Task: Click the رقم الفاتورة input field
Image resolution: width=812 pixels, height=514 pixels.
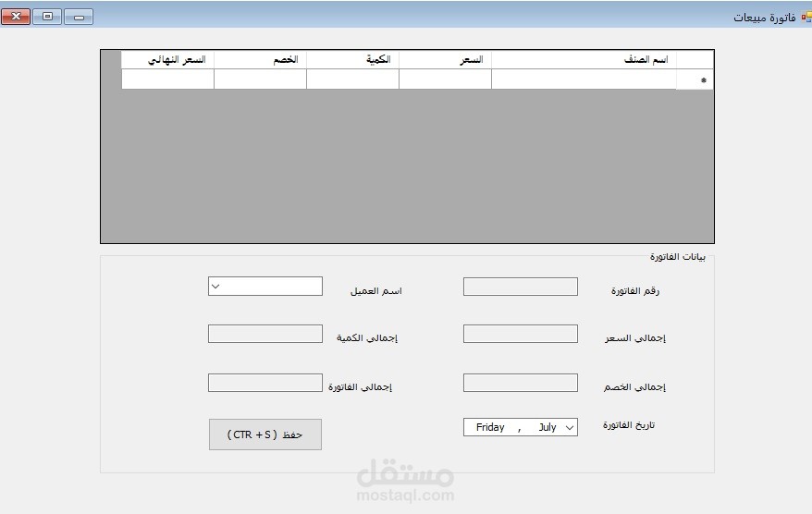Action: (521, 287)
